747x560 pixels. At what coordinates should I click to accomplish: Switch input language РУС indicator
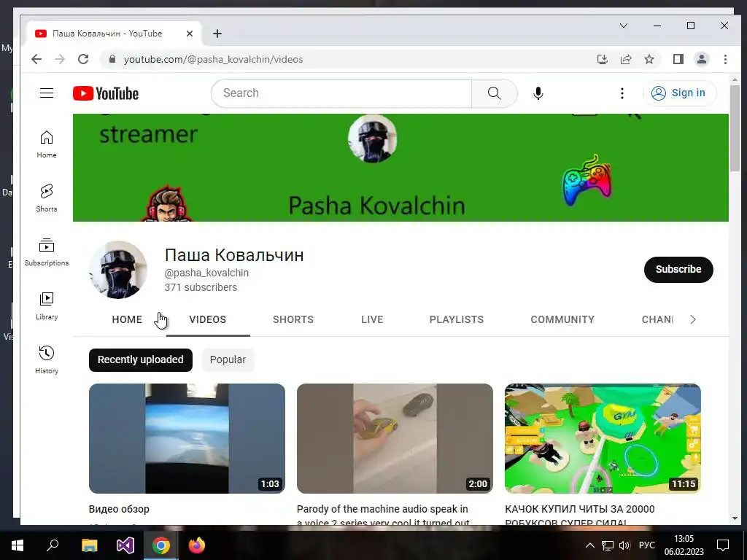646,545
